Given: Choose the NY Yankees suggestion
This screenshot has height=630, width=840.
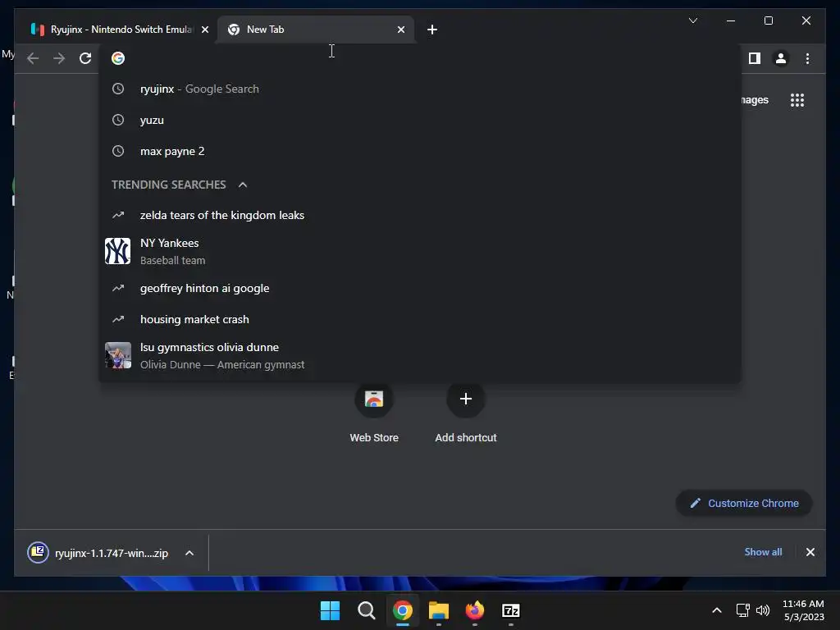Looking at the screenshot, I should (420, 251).
